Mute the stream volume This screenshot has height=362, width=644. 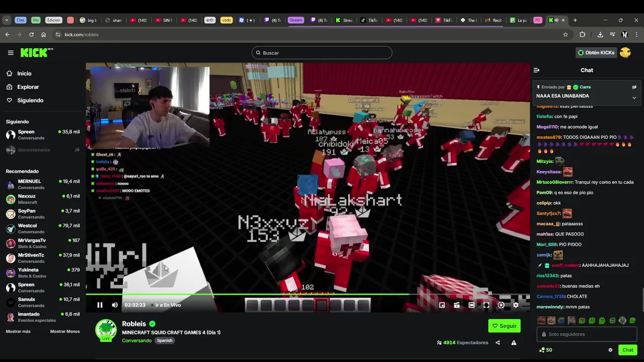115,305
